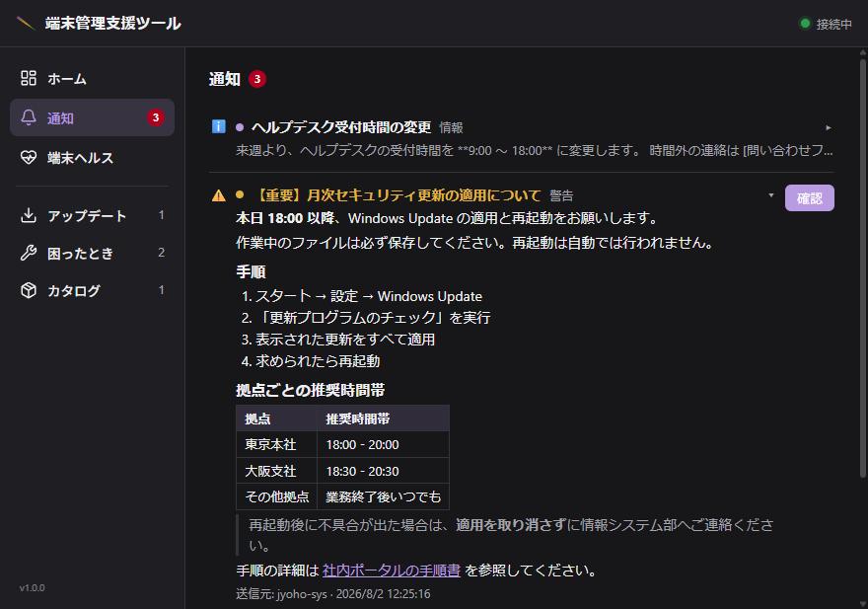868x609 pixels.
Task: Click the 手順 heading
Action: 251,272
